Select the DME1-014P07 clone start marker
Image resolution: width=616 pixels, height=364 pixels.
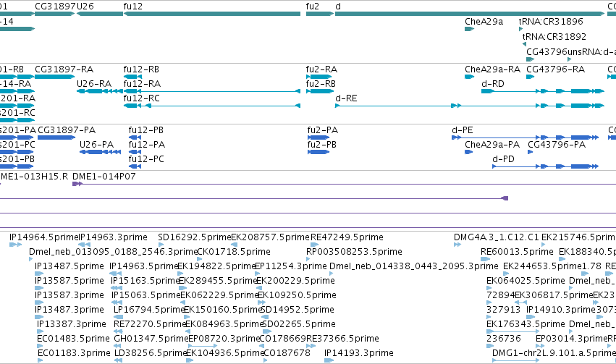pyautogui.click(x=77, y=184)
